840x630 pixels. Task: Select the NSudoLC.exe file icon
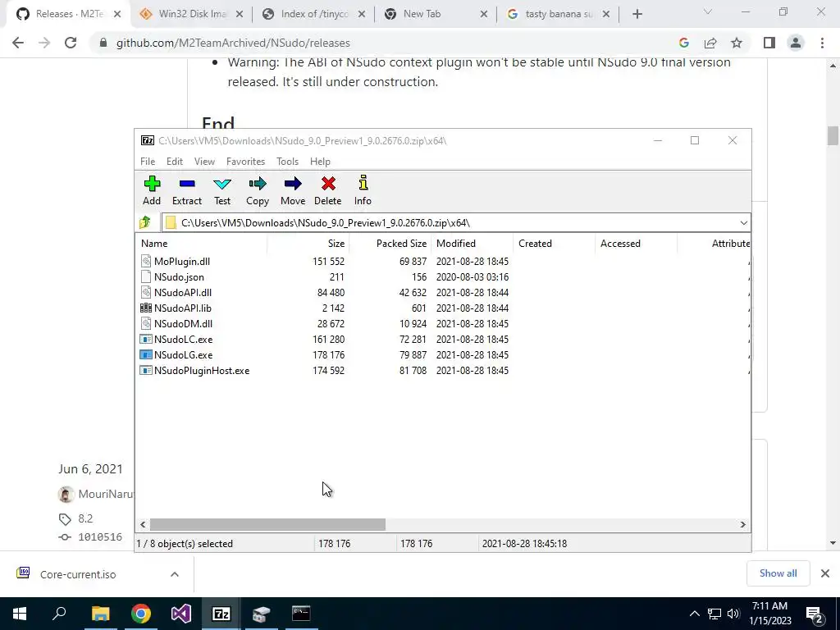click(x=146, y=339)
